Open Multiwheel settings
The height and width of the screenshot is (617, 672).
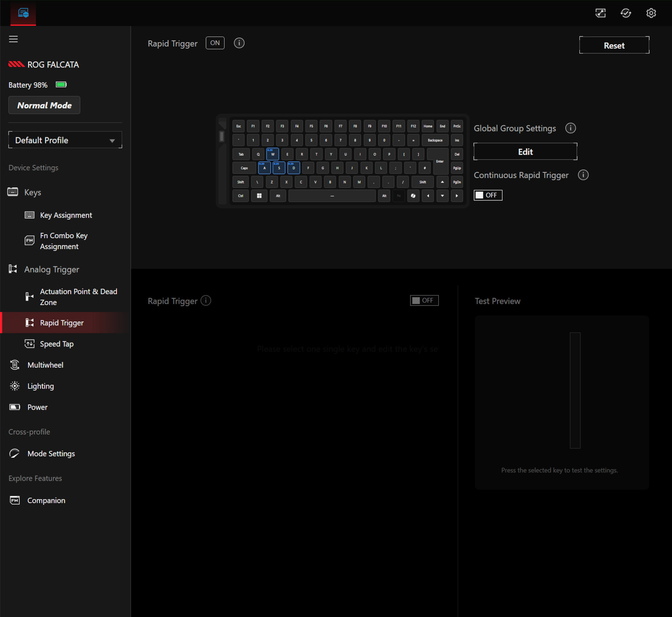coord(45,365)
